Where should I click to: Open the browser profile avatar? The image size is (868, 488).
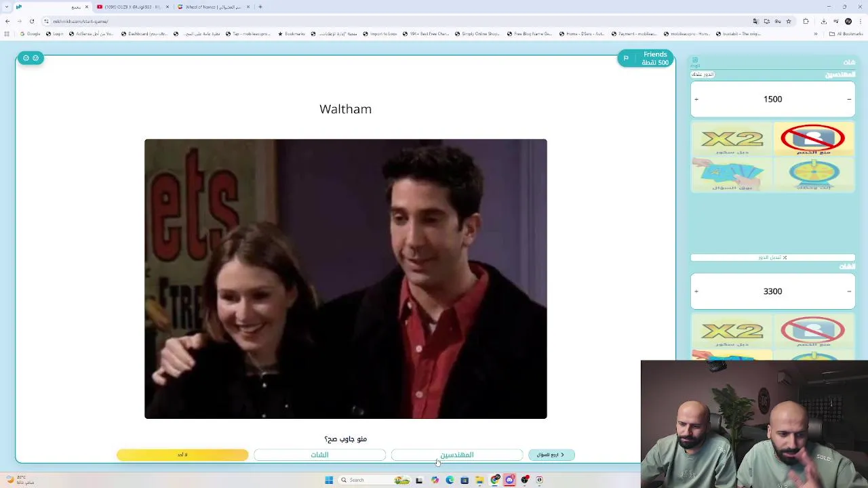tap(848, 21)
